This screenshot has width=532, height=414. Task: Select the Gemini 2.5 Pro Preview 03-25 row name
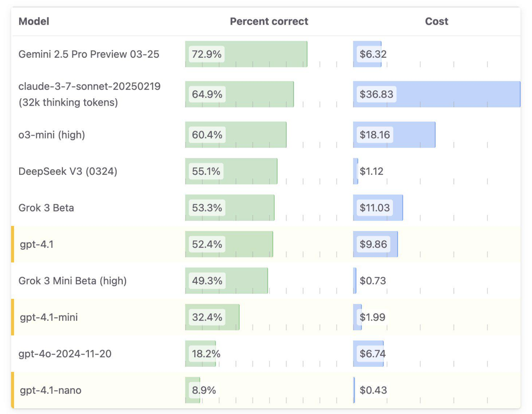89,54
